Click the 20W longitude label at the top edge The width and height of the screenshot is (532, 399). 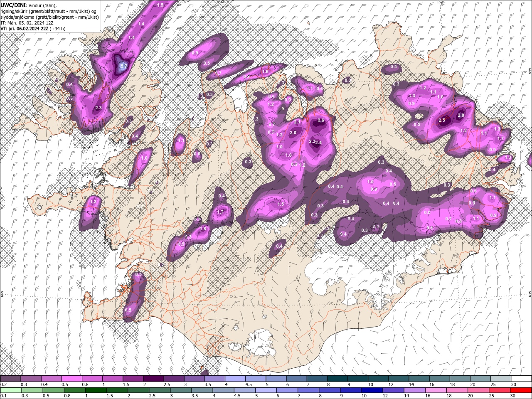221,2
